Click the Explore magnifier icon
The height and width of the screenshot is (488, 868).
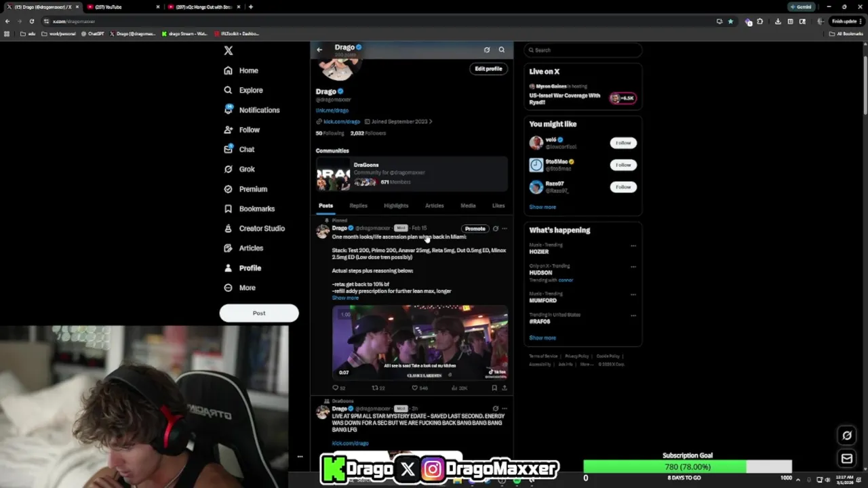(228, 90)
